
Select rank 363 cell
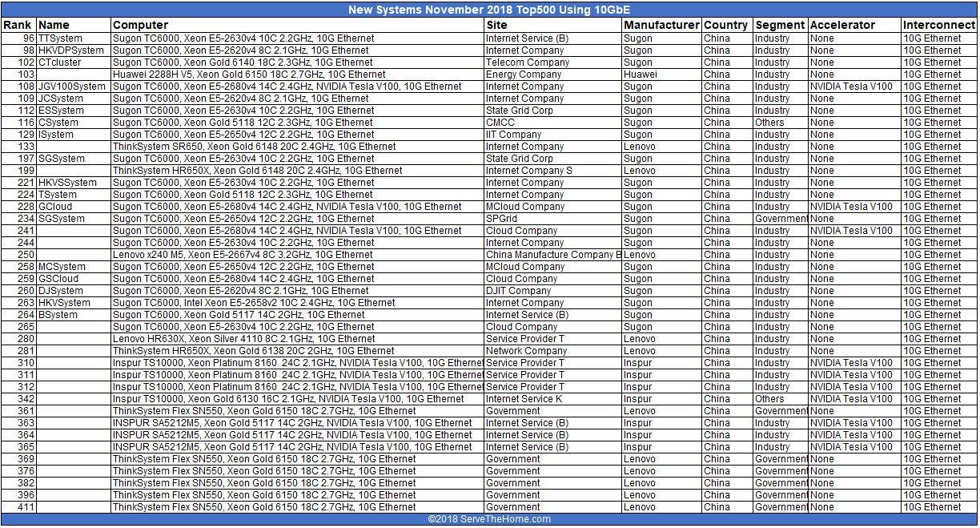click(18, 423)
